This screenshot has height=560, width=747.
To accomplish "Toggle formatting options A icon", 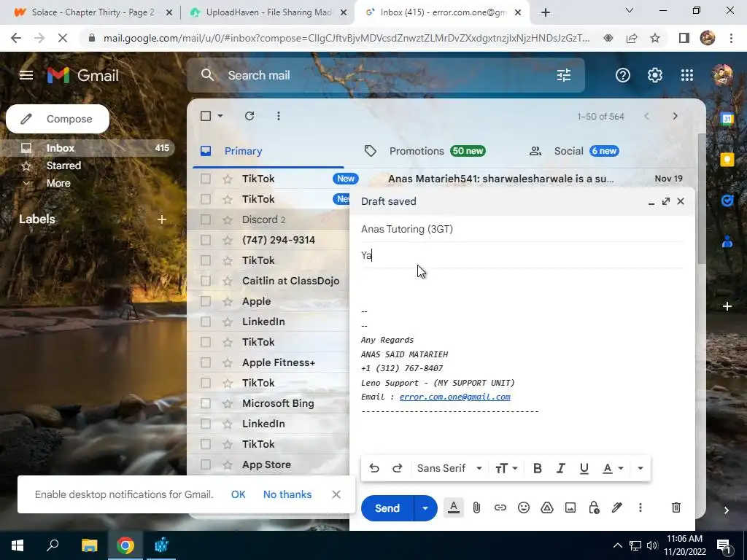I will (454, 507).
